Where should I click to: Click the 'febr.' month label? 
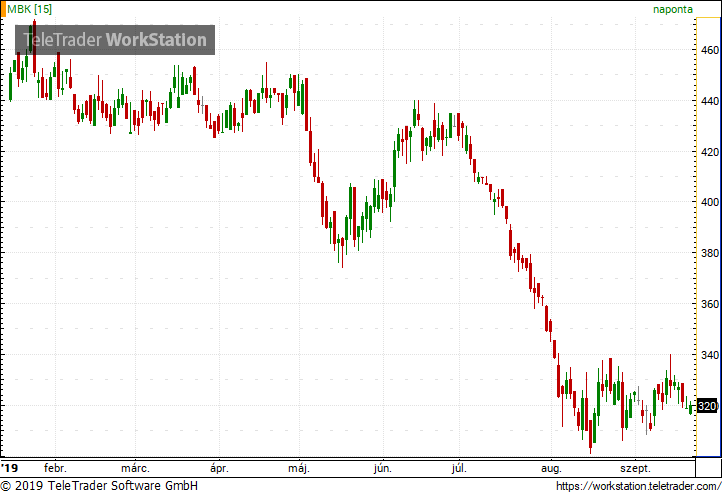click(55, 469)
